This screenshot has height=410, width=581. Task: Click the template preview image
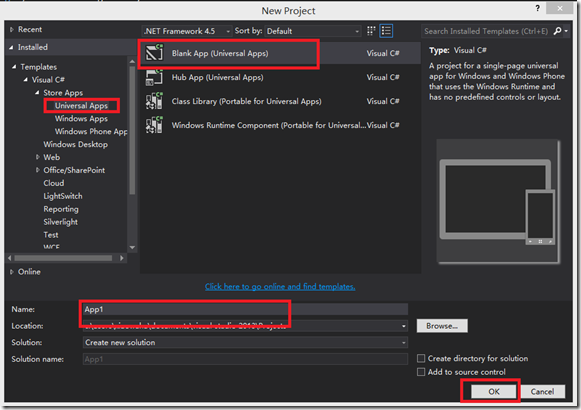click(498, 201)
